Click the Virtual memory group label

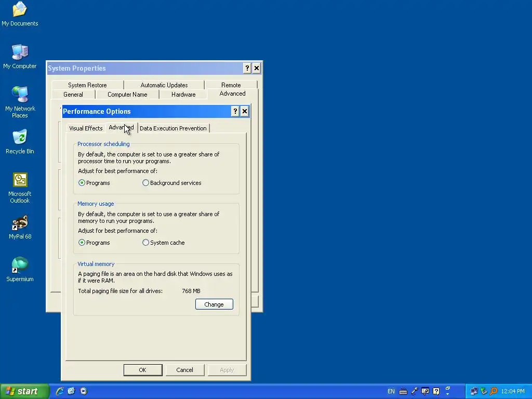pyautogui.click(x=96, y=264)
